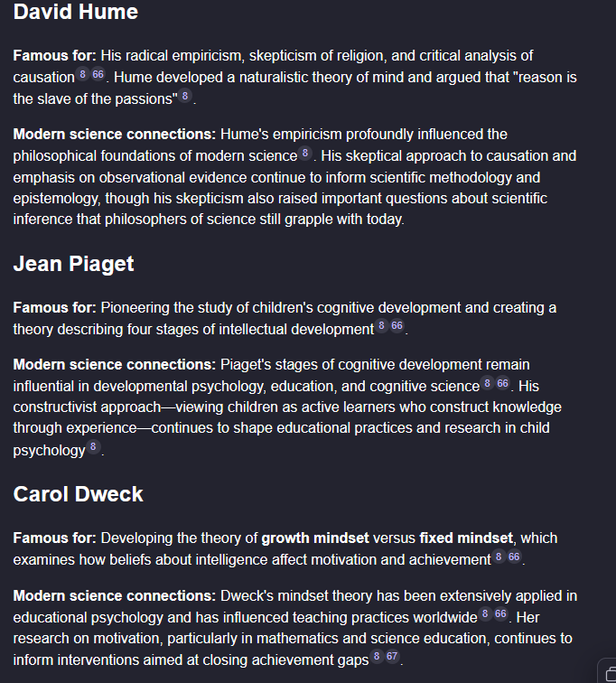Click citation 67 after "closing achievement gaps"

[392, 657]
